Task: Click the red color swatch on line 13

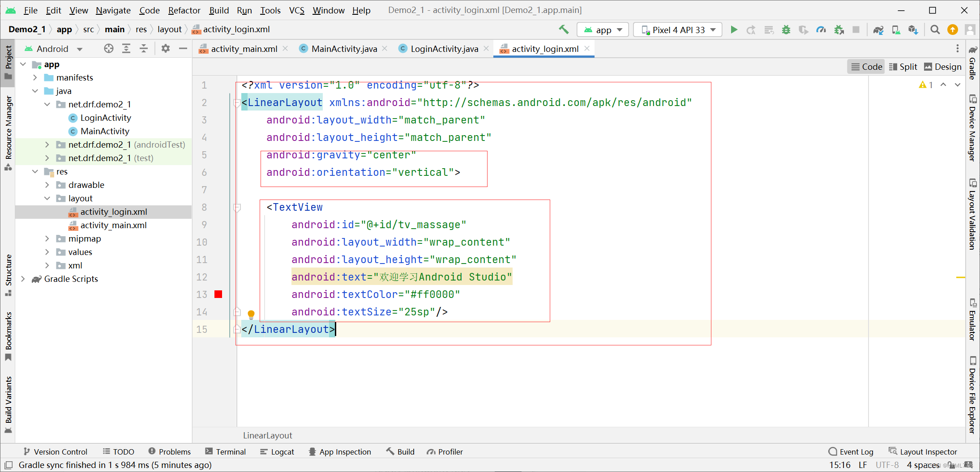Action: (x=218, y=294)
